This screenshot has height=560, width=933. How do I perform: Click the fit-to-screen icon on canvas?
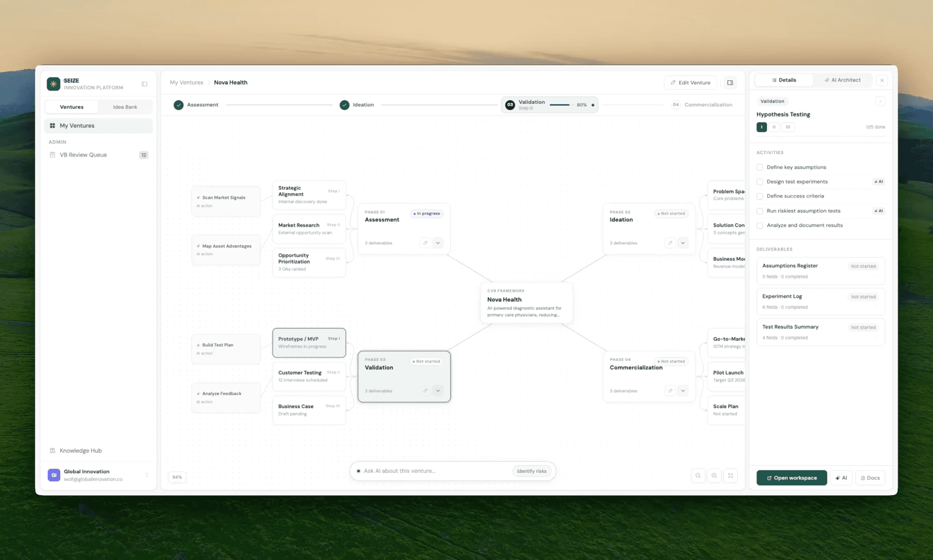[731, 476]
